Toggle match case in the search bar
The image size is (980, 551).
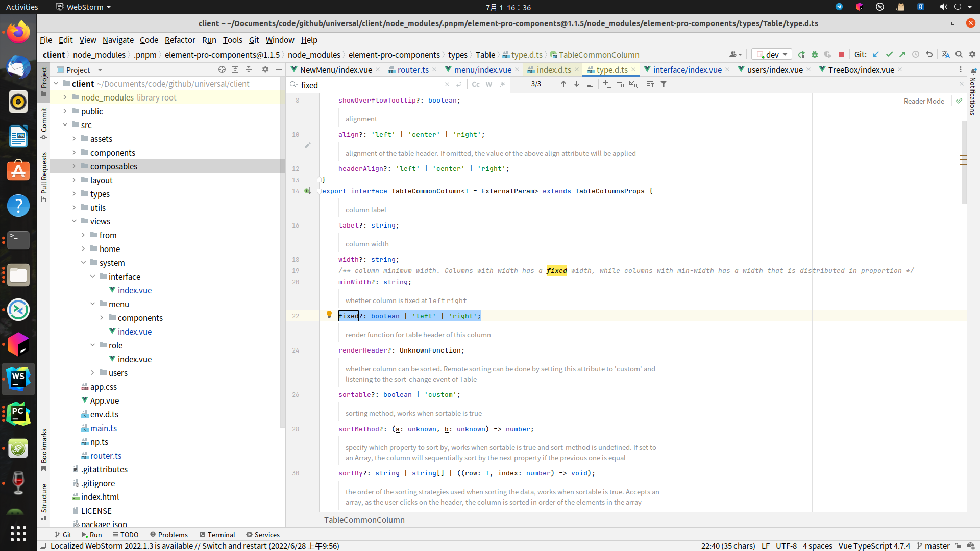(x=476, y=84)
